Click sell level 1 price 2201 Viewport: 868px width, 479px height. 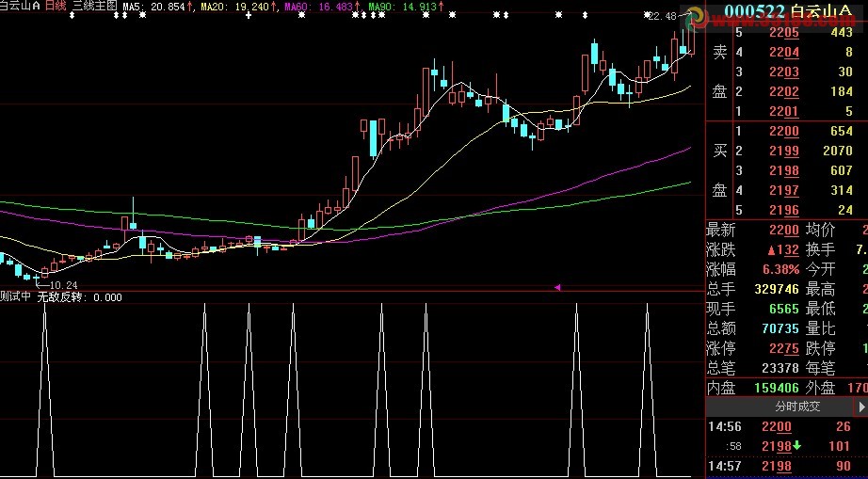(784, 112)
